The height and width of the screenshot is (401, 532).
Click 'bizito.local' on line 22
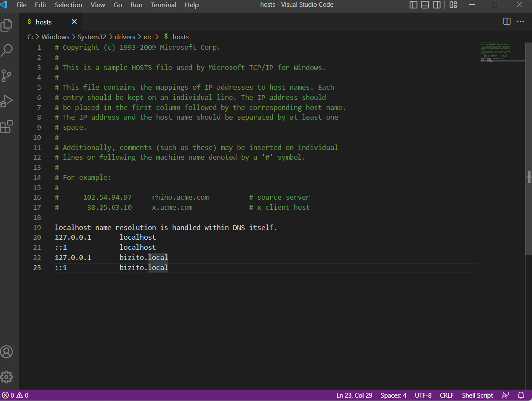144,257
